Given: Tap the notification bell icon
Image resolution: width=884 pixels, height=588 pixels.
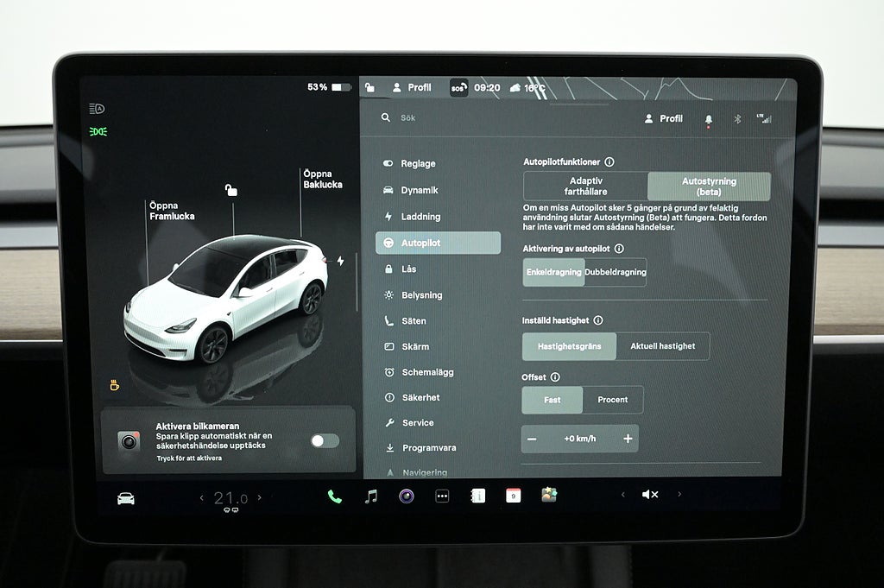Looking at the screenshot, I should pyautogui.click(x=709, y=119).
